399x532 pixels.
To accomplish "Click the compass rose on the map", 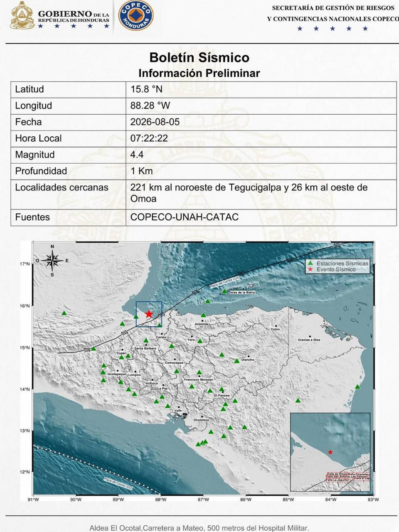I will click(52, 261).
